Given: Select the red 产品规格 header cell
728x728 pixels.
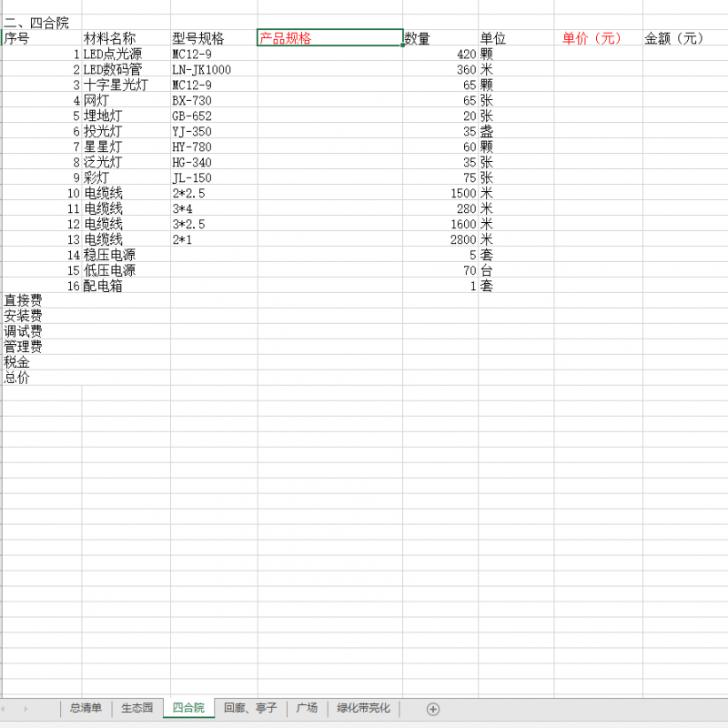Looking at the screenshot, I should pos(329,38).
